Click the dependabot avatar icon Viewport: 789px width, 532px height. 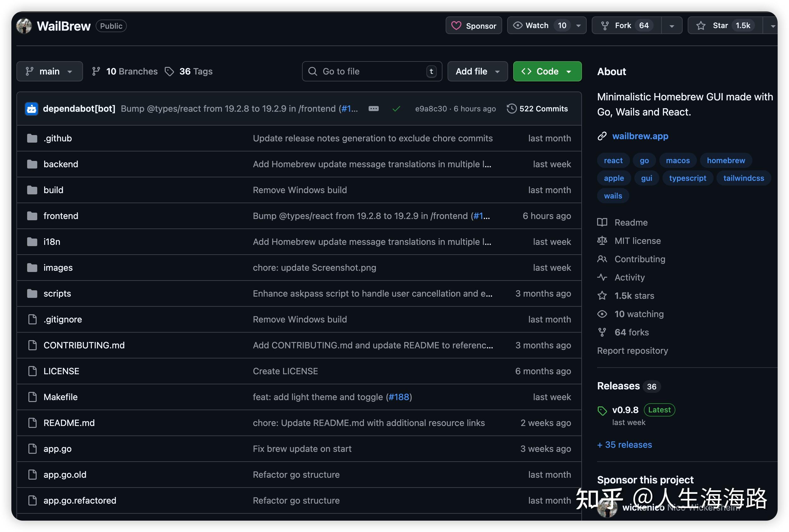32,109
